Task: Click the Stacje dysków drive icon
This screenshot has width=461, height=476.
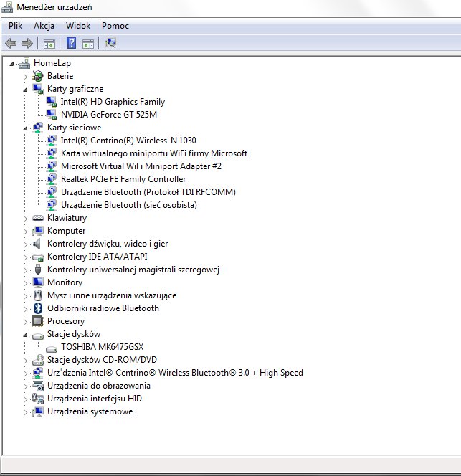Action: [x=38, y=335]
